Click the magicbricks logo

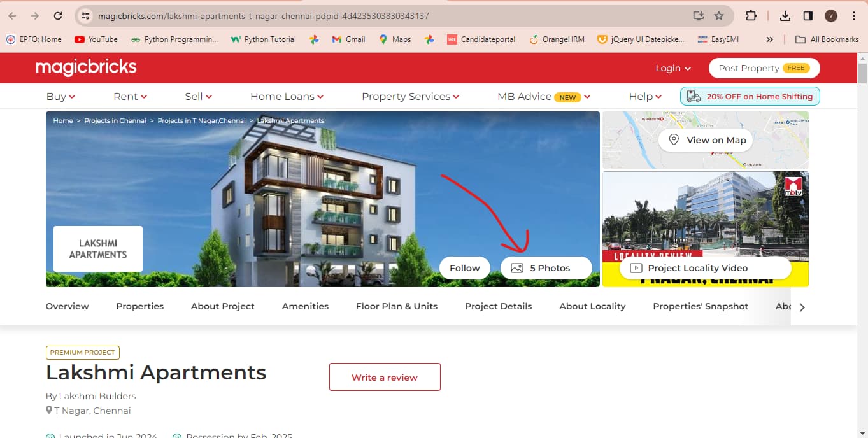tap(86, 67)
